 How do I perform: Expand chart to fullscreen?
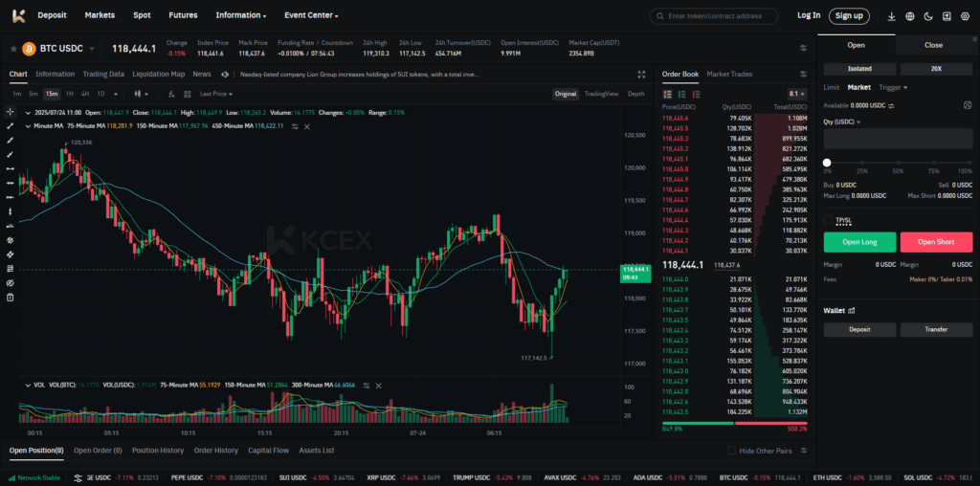click(641, 75)
